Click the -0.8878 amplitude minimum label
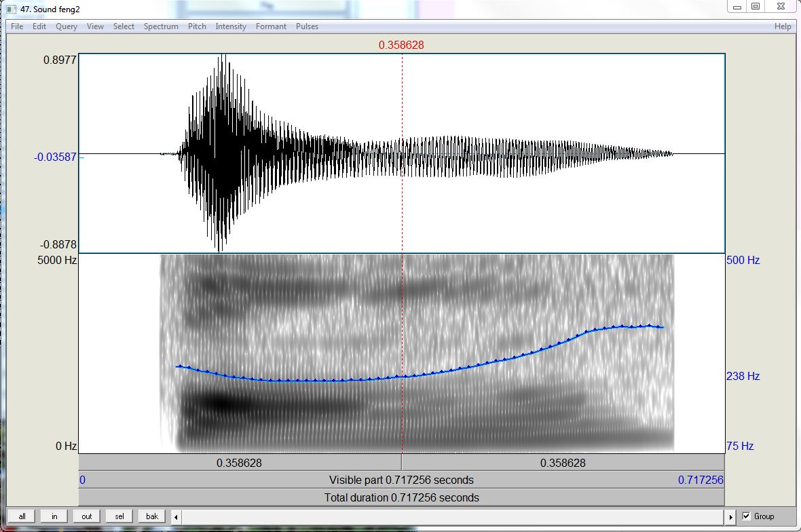The image size is (801, 532). click(x=58, y=244)
